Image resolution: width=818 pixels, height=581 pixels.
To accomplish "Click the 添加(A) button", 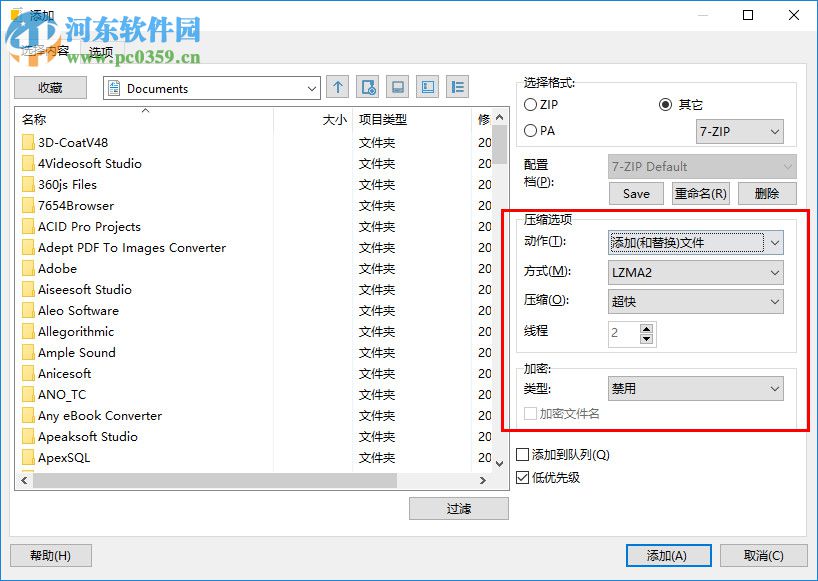I will (x=667, y=556).
